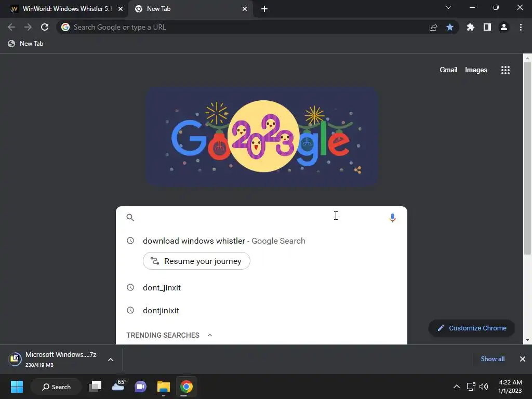The width and height of the screenshot is (532, 399).
Task: Open the Chrome profile avatar icon
Action: [504, 27]
